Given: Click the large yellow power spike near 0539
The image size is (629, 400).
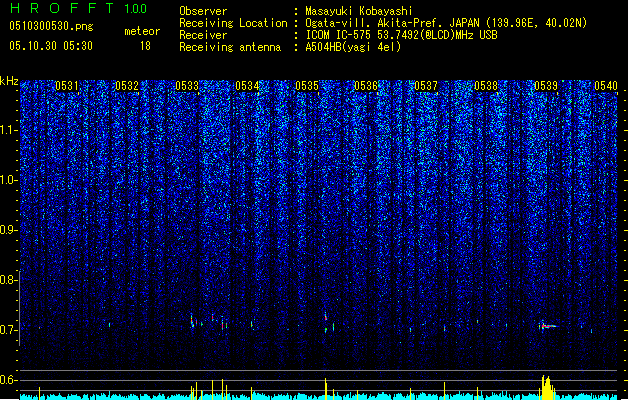Looking at the screenshot, I should click(x=548, y=388).
